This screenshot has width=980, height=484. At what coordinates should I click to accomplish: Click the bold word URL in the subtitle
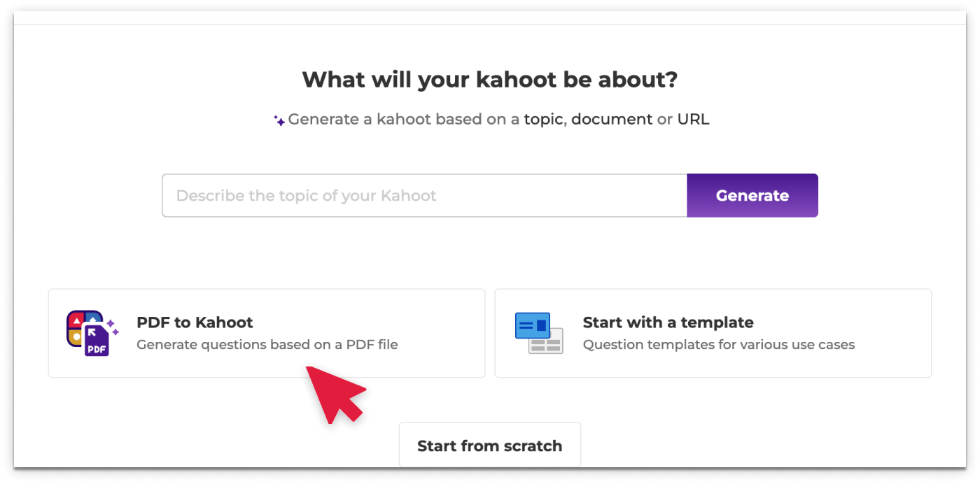point(694,119)
